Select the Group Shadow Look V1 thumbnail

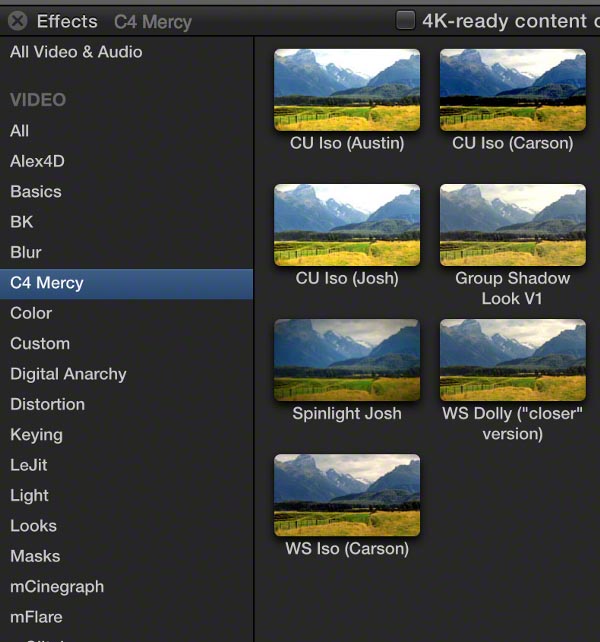513,225
